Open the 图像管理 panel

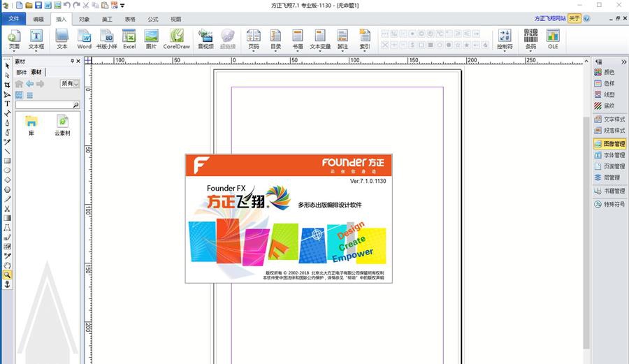pos(609,143)
